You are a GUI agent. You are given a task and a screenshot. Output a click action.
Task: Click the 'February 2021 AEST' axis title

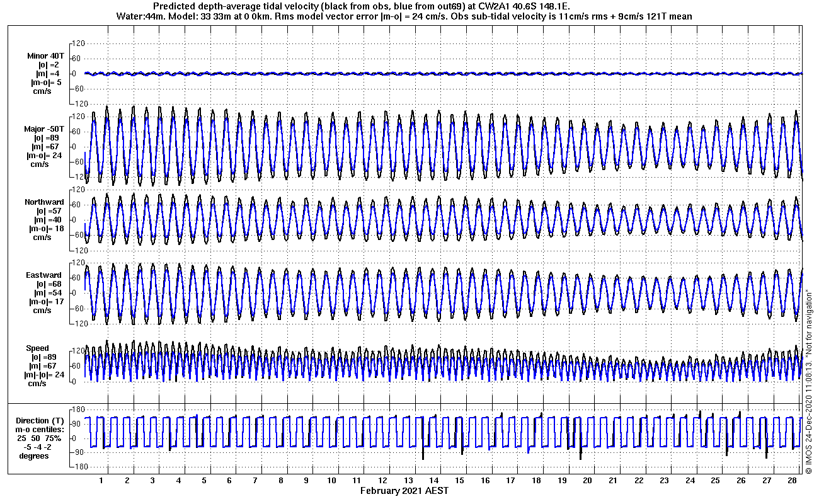tap(404, 491)
